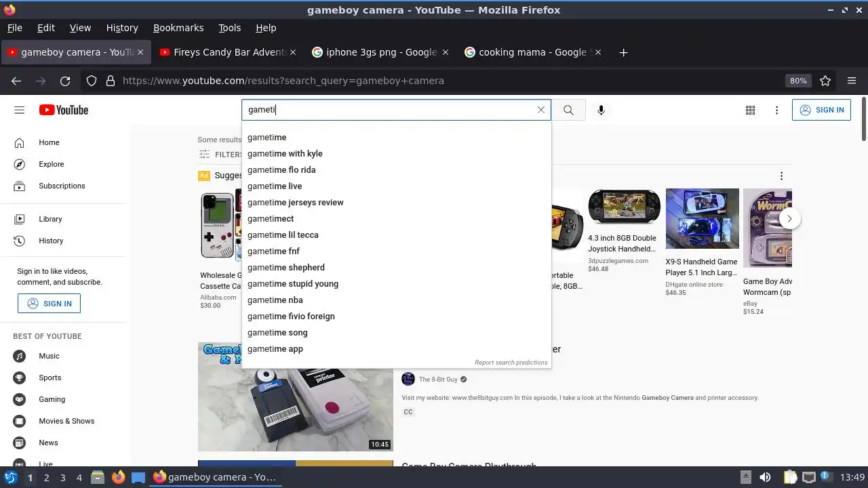Image resolution: width=868 pixels, height=488 pixels.
Task: Open the View menu
Action: click(x=80, y=28)
